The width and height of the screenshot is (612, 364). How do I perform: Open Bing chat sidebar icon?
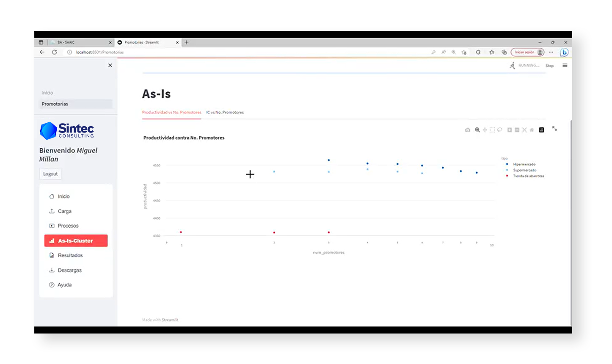(x=564, y=52)
